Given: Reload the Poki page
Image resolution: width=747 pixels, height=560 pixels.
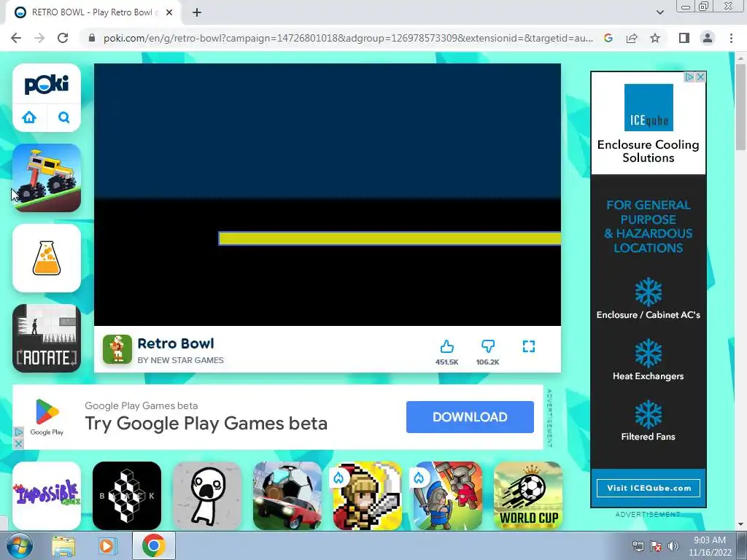Looking at the screenshot, I should (x=63, y=38).
